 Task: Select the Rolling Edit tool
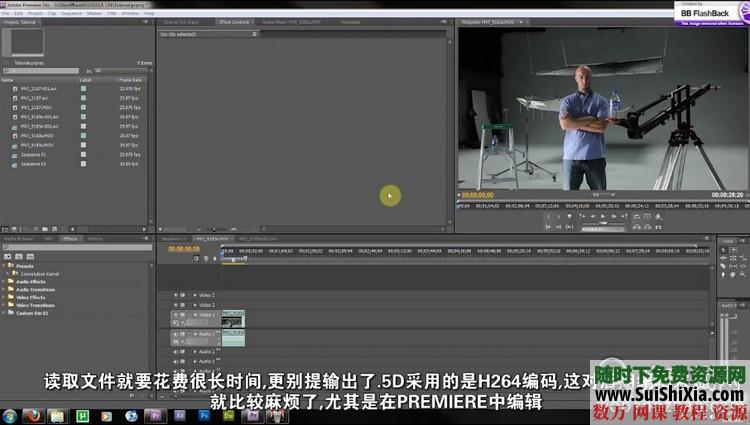tap(733, 258)
